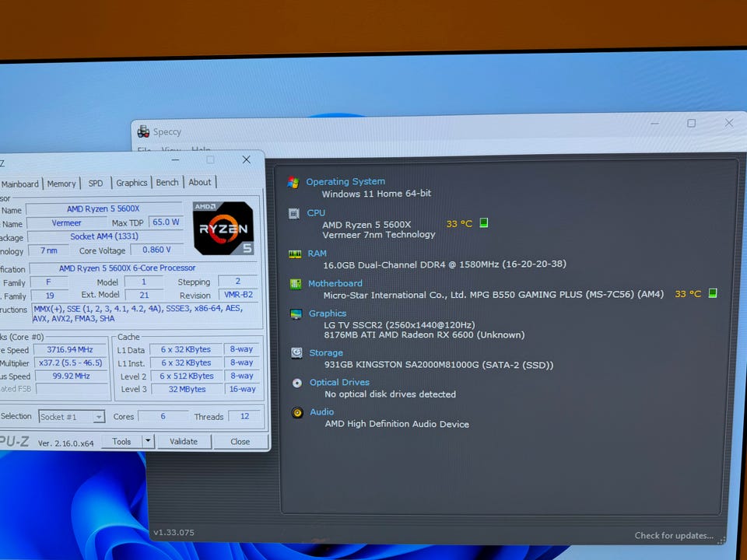The height and width of the screenshot is (560, 747).
Task: Minimize the Speccy window
Action: 654,124
